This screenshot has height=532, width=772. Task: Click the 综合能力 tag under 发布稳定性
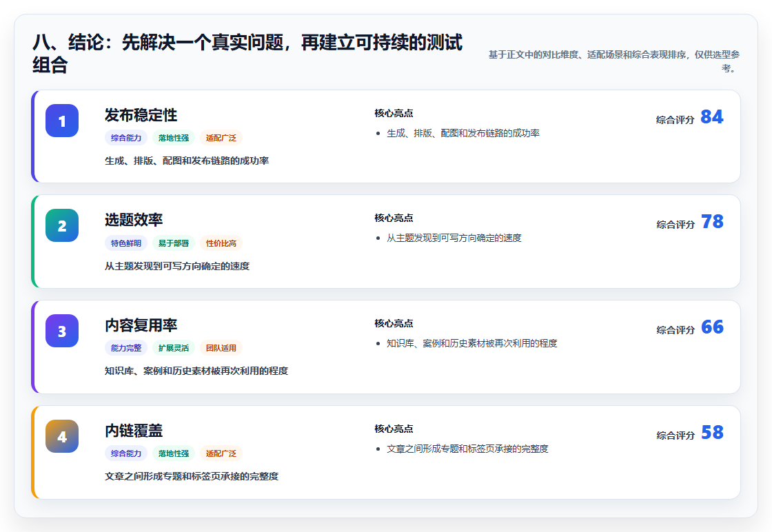126,138
